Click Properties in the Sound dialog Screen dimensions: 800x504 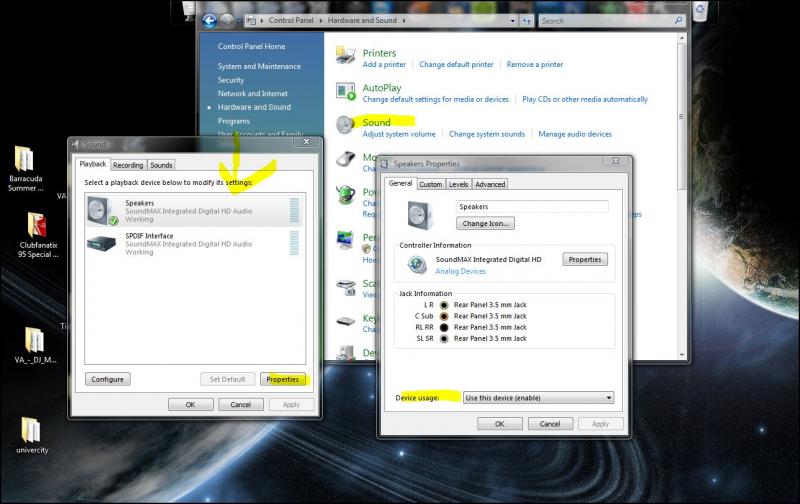[x=283, y=380]
